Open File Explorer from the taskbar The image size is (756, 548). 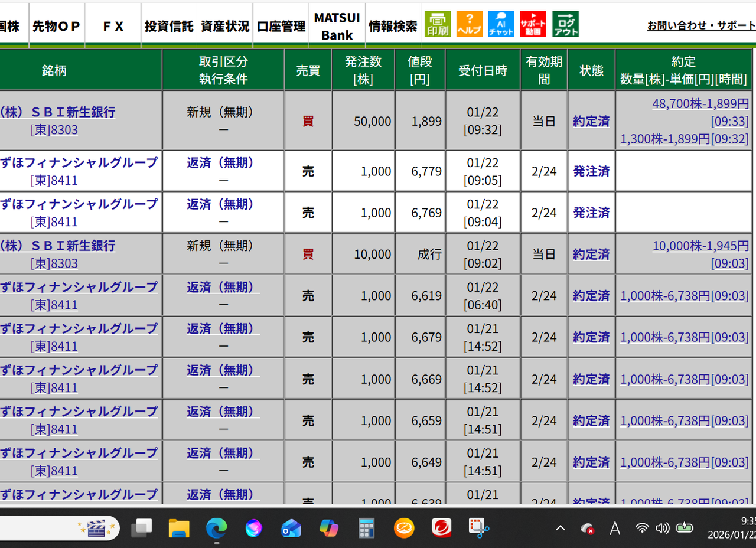(x=179, y=527)
